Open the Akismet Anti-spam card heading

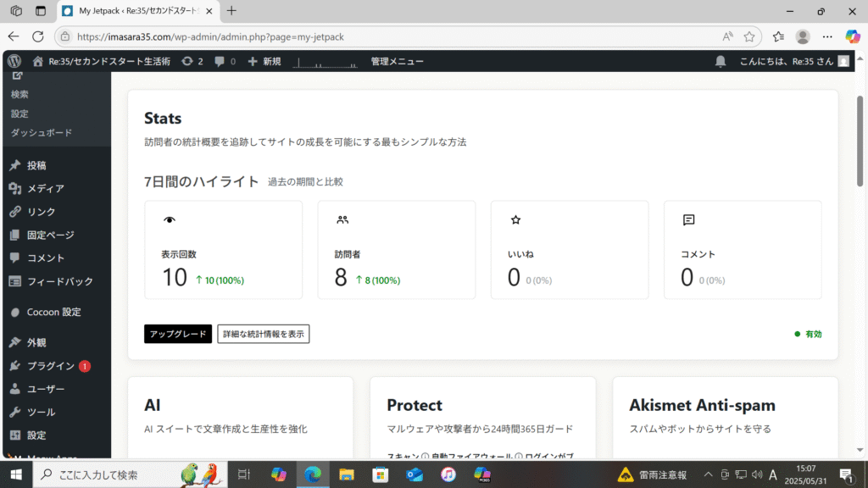coord(702,406)
